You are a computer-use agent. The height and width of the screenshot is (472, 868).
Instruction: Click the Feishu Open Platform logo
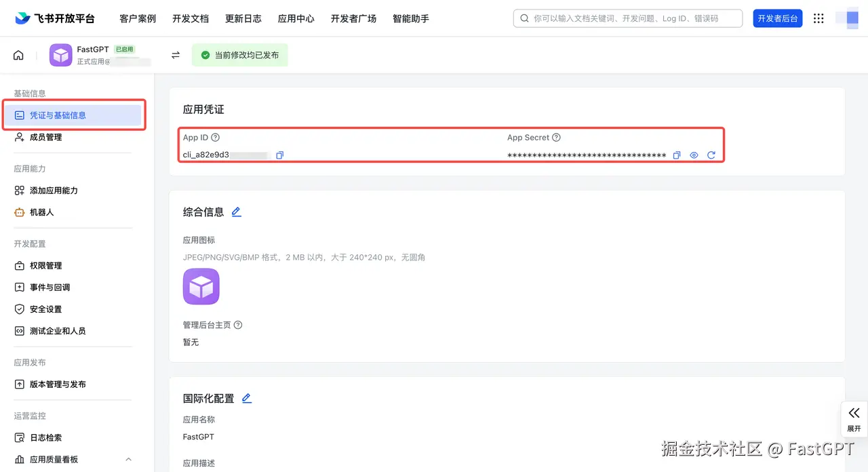pos(55,18)
